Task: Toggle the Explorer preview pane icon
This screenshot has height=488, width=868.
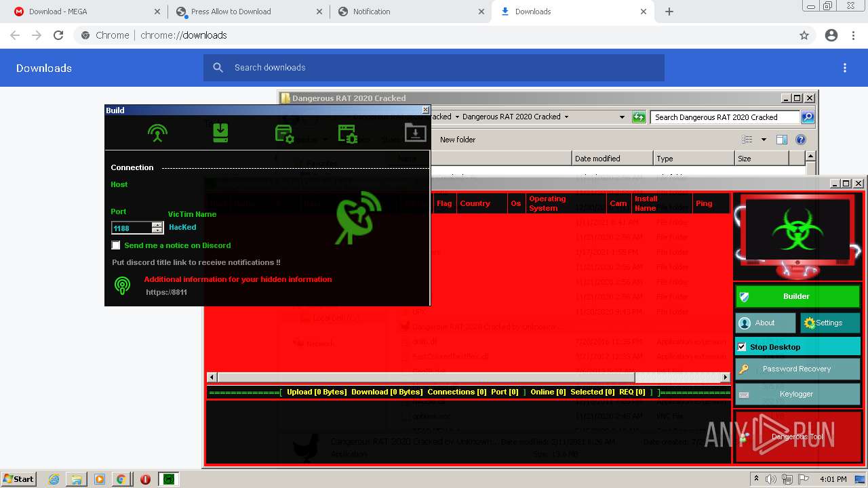Action: (781, 140)
